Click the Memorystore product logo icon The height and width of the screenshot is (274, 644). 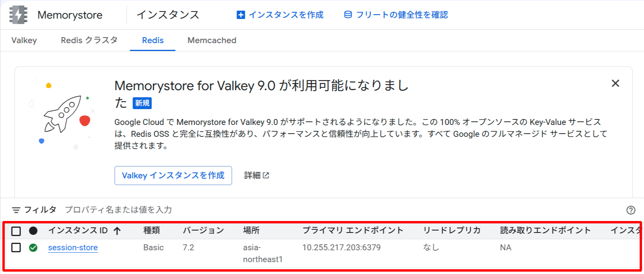pyautogui.click(x=18, y=15)
